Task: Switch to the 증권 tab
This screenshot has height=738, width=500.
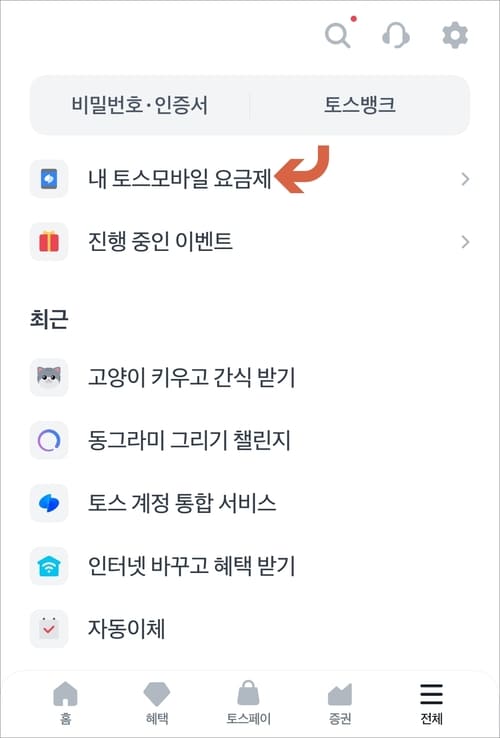Action: click(339, 703)
